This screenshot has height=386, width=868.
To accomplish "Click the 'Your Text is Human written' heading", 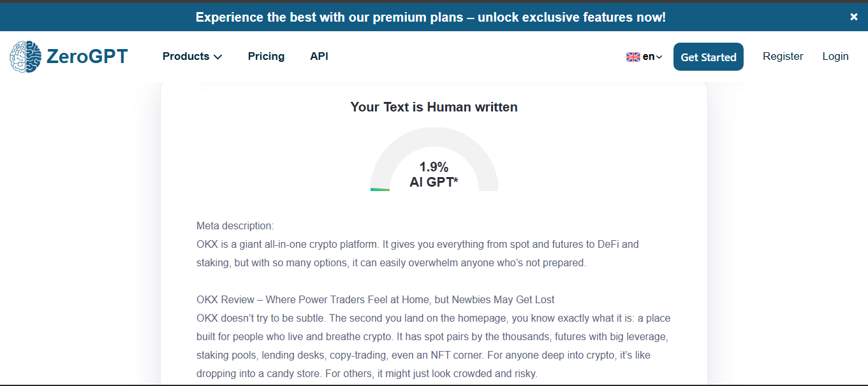I will [434, 107].
